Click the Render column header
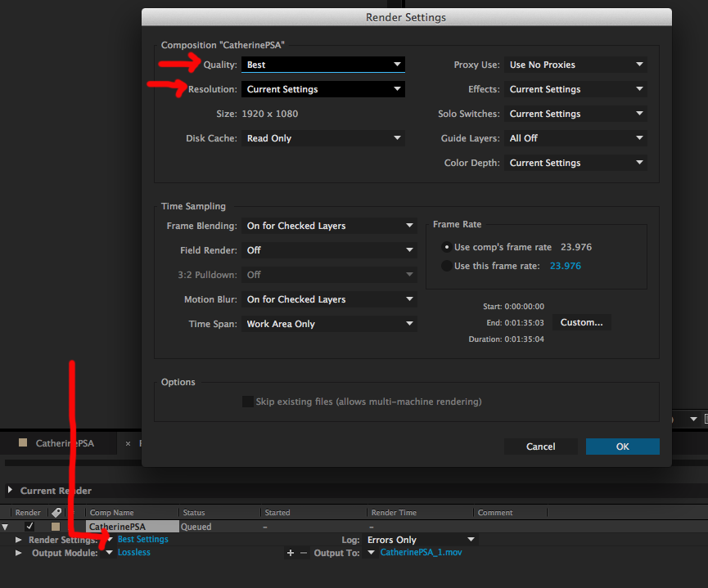Screen dimensions: 708x588 (x=28, y=513)
